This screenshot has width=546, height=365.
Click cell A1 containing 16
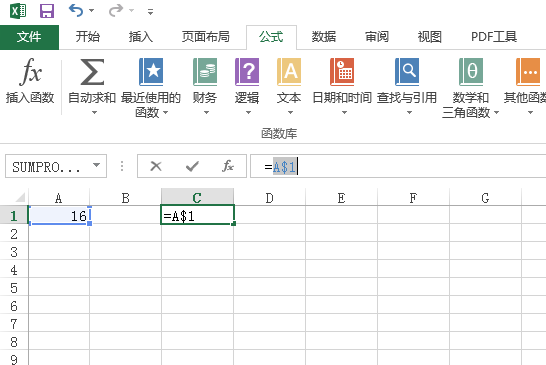(x=59, y=216)
